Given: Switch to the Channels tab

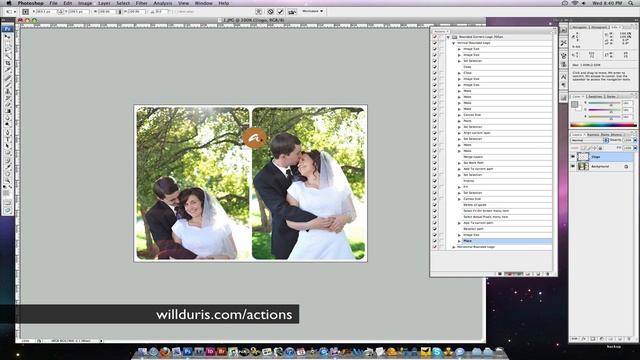Looking at the screenshot, I should point(593,135).
